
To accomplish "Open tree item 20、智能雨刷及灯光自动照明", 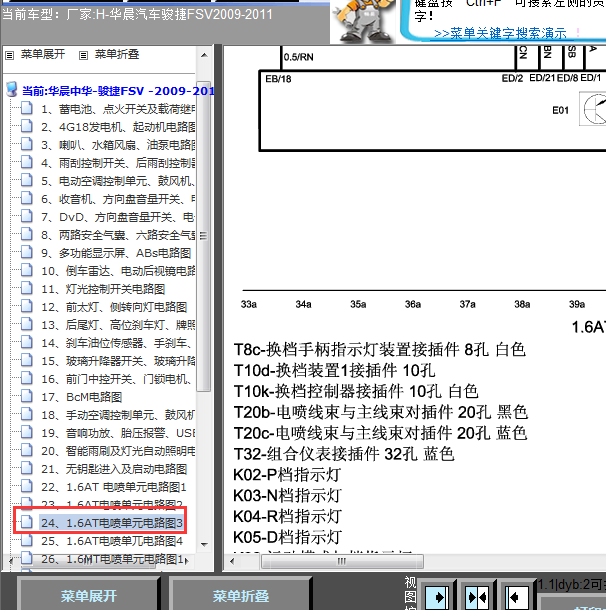I will pyautogui.click(x=118, y=450).
